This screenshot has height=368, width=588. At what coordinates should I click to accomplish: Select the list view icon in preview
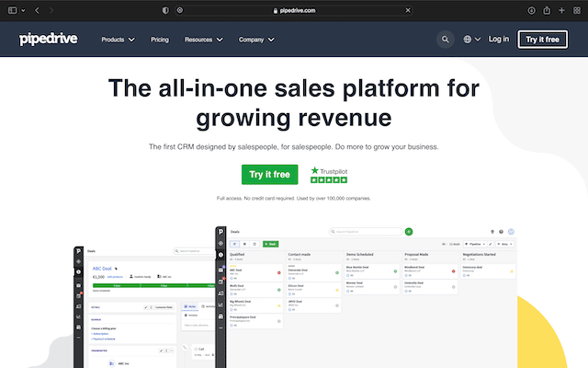click(245, 244)
